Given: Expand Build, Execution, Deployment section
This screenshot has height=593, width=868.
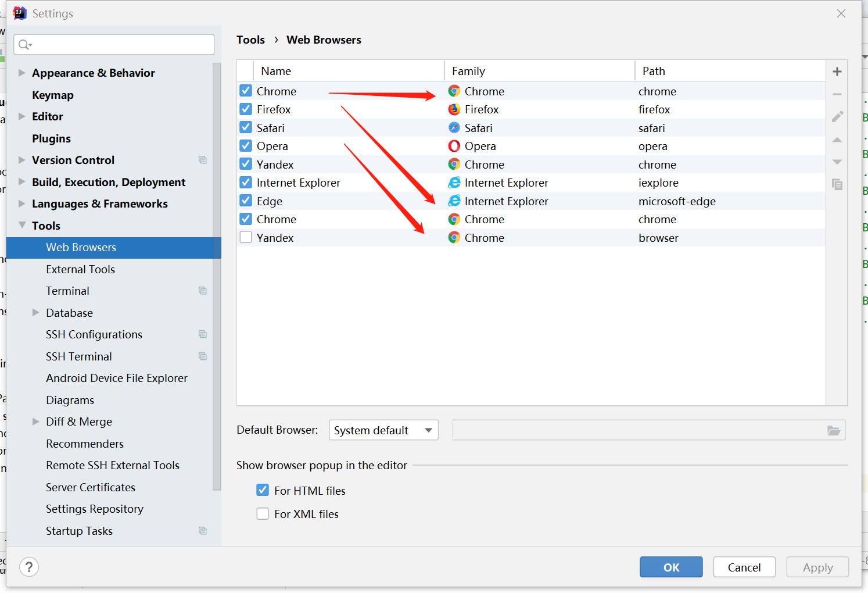Looking at the screenshot, I should pyautogui.click(x=21, y=182).
